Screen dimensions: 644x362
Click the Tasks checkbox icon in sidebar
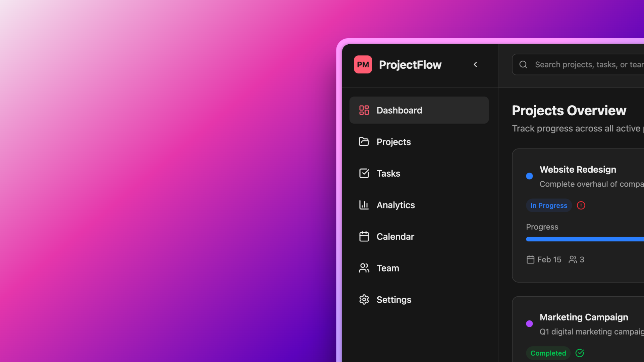coord(364,173)
